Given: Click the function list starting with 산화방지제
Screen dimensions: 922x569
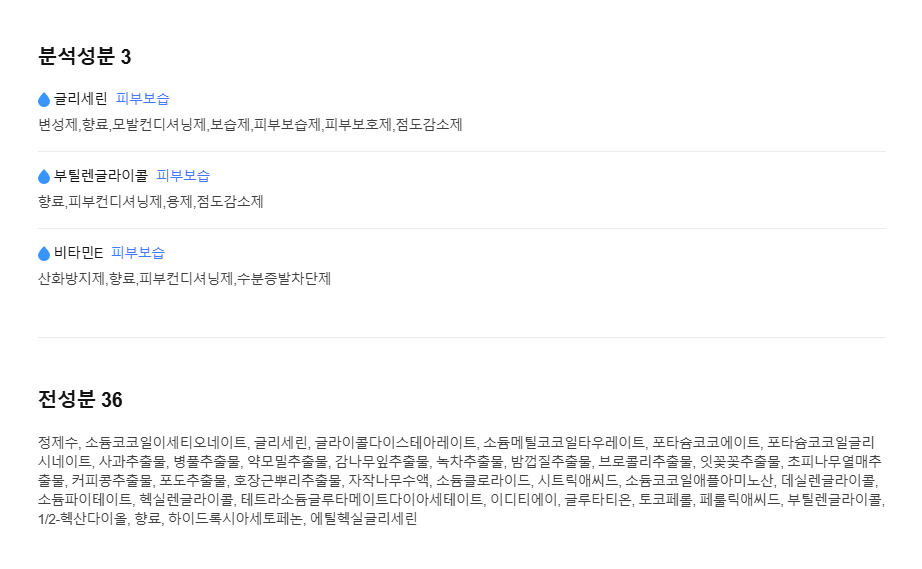Looking at the screenshot, I should [x=184, y=279].
